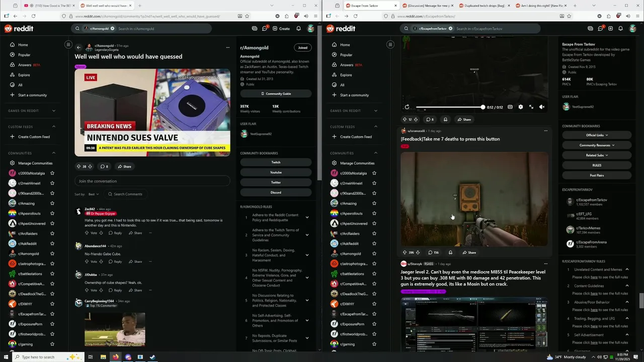Screen dimensions: 644x362
Task: Open File Explorer from the taskbar
Action: [103, 357]
